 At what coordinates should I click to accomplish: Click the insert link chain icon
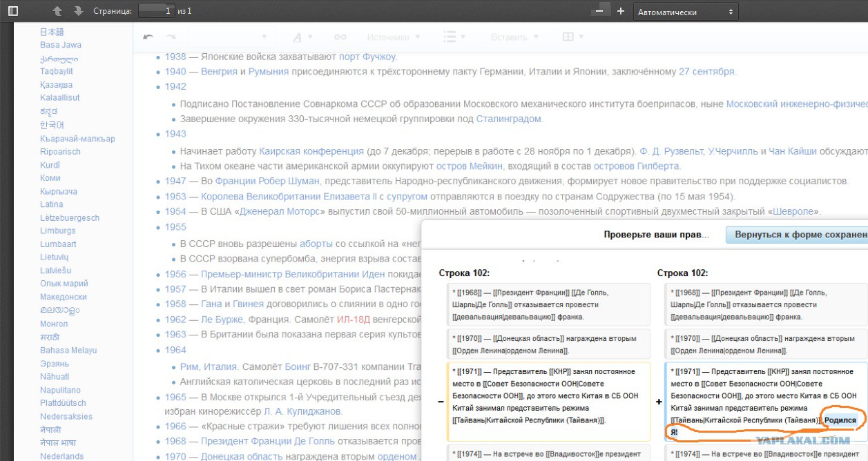(x=340, y=37)
